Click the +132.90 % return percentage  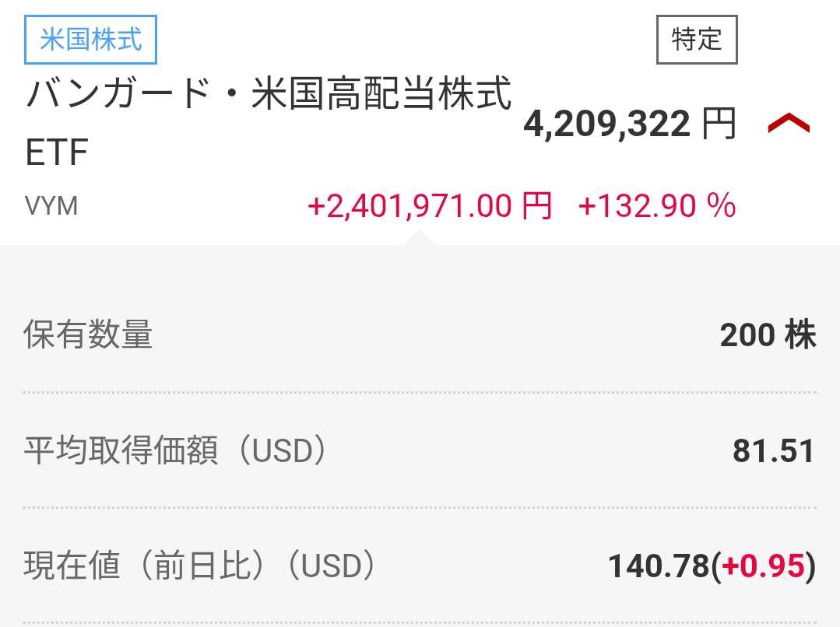pos(656,207)
